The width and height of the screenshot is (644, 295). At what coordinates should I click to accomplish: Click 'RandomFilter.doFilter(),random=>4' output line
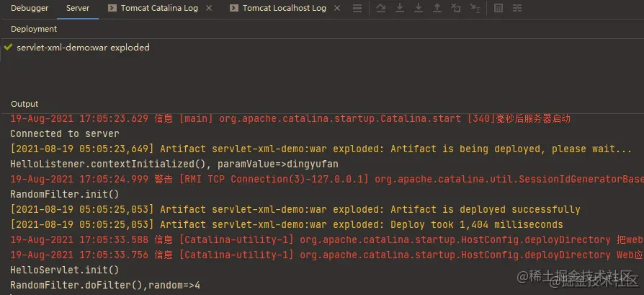click(x=105, y=285)
